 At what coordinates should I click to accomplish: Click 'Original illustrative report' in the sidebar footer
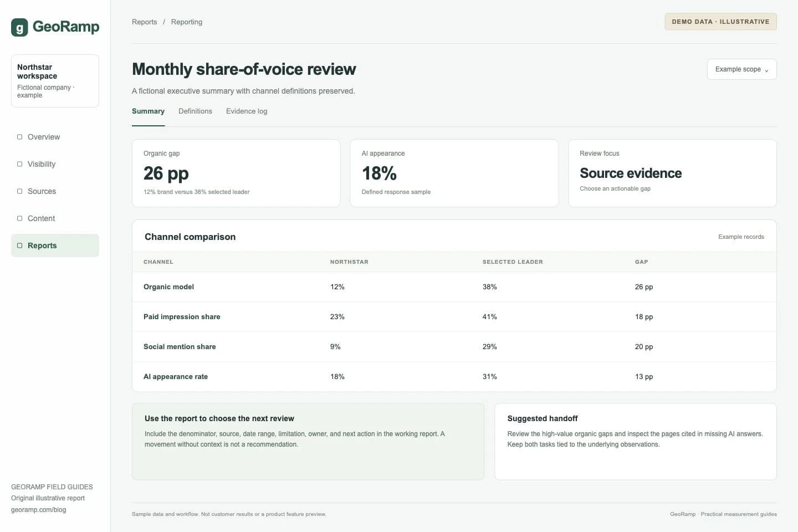tap(48, 498)
